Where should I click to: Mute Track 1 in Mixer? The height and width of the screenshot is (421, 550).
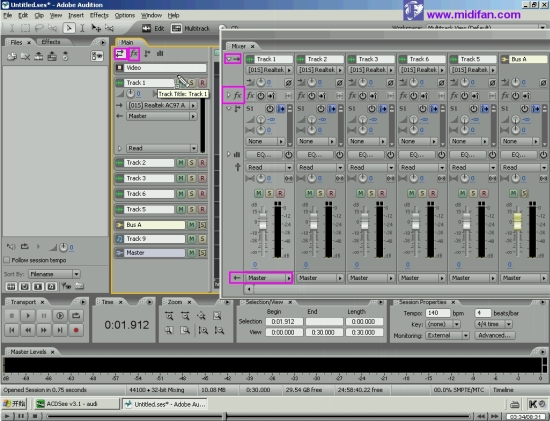pos(259,193)
